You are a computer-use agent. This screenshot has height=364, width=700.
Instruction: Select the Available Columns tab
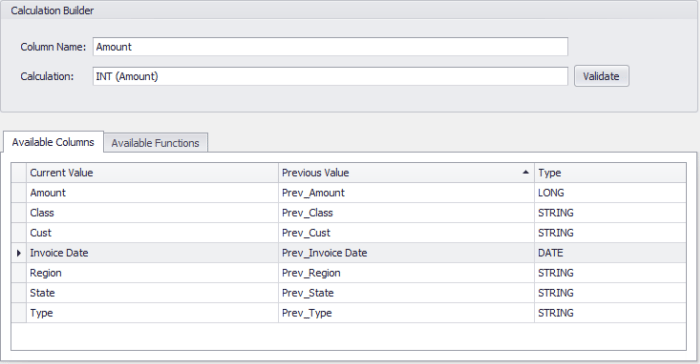pos(53,142)
